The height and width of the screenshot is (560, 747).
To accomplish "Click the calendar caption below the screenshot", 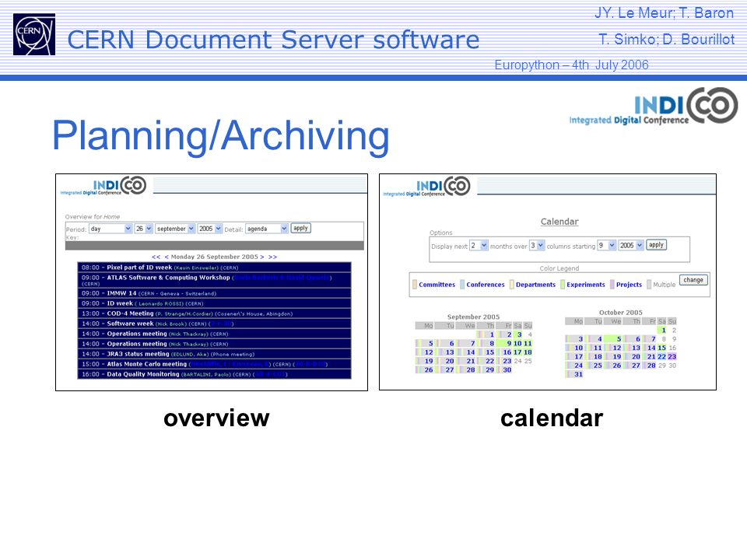I will tap(552, 418).
